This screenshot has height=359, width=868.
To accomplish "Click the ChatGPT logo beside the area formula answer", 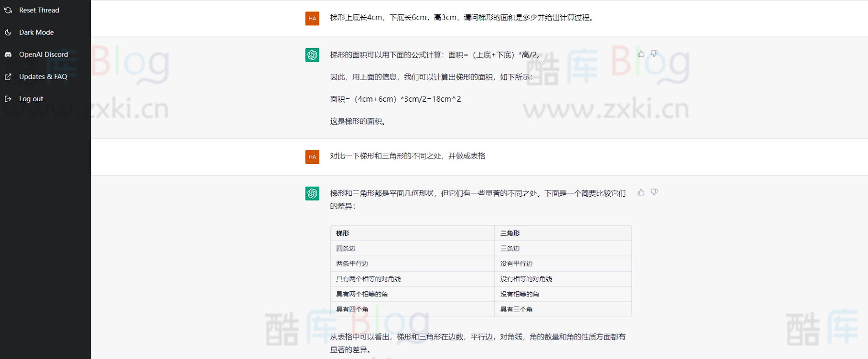I will click(x=312, y=55).
